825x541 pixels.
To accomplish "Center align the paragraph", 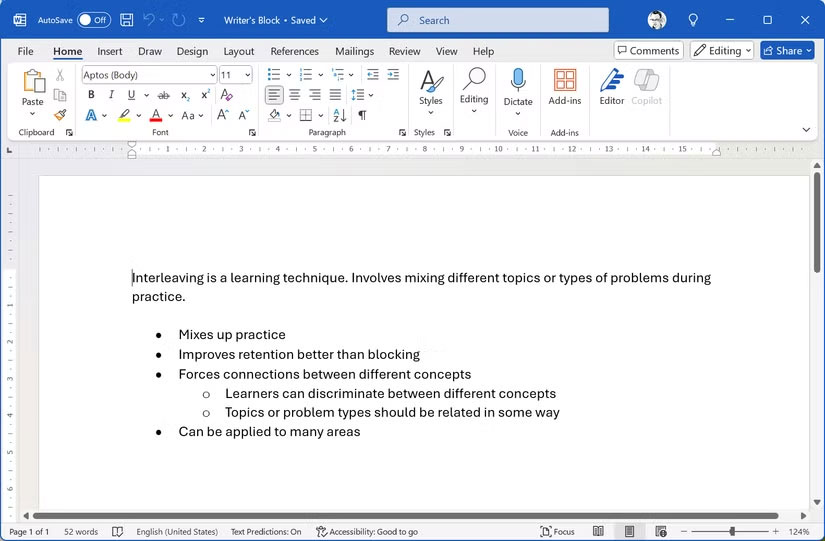I will pyautogui.click(x=294, y=95).
